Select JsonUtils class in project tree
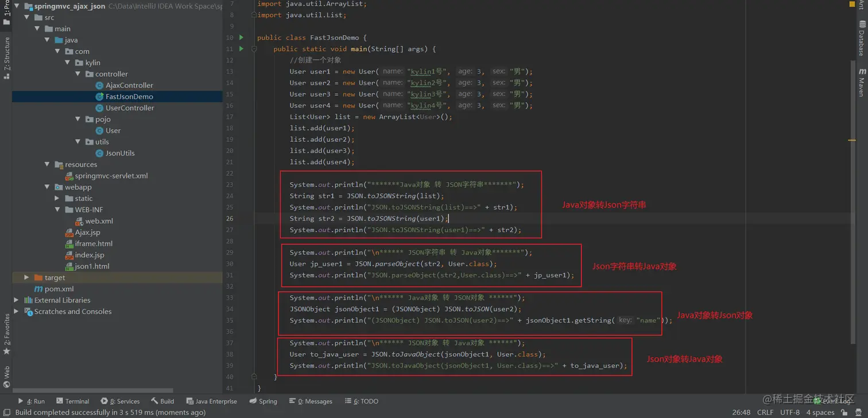This screenshot has width=868, height=418. (x=115, y=153)
